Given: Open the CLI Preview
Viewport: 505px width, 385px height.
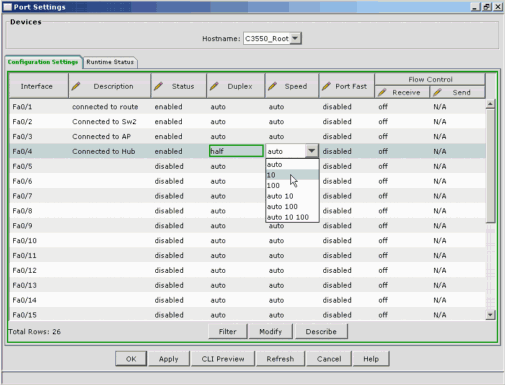Looking at the screenshot, I should 223,359.
